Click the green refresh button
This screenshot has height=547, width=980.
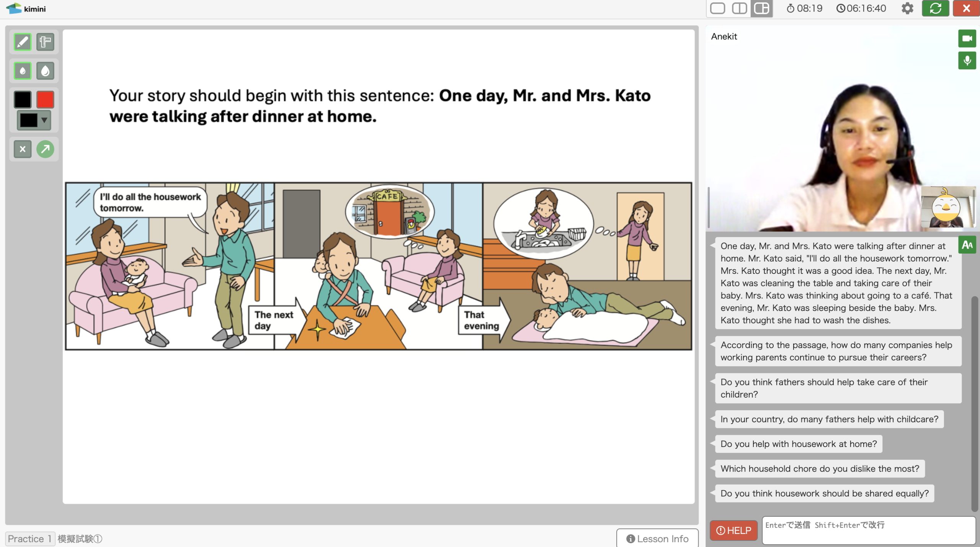pos(935,8)
